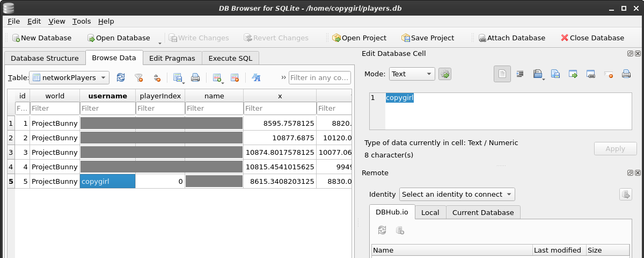Click the link icon in cell editor toolbar
The image size is (644, 258).
tap(591, 74)
